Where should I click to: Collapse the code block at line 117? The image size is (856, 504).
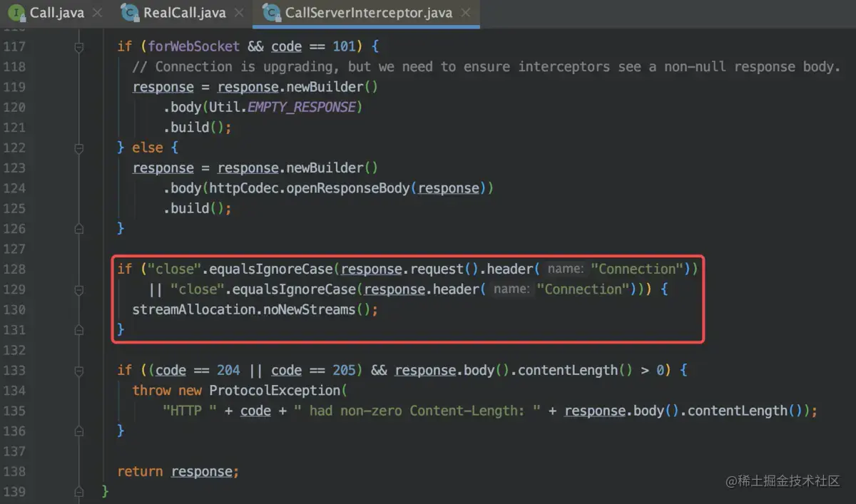79,47
